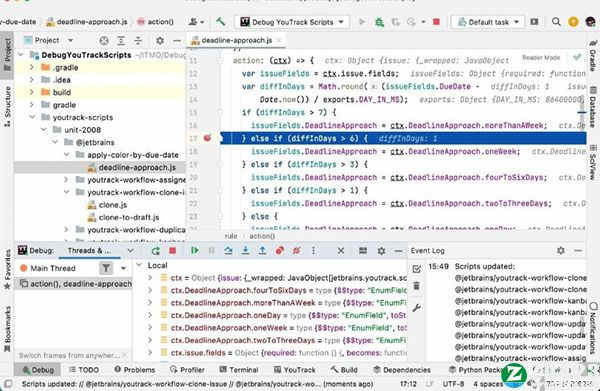Hide the Event Log panel
Screen dimensions: 600x391
(578, 251)
